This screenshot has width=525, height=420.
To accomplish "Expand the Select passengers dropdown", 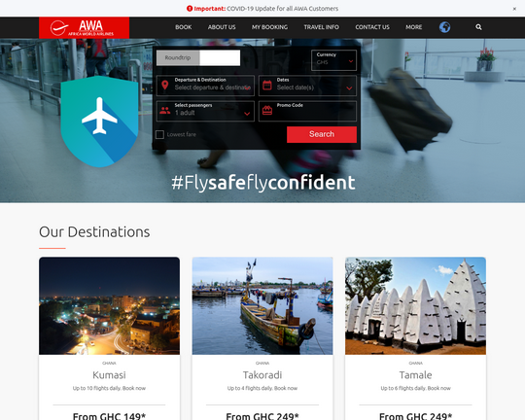I will coord(205,111).
